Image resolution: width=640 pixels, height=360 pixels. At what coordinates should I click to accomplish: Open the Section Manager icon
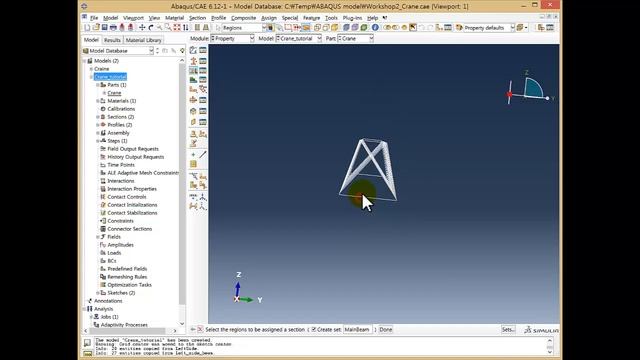202,61
